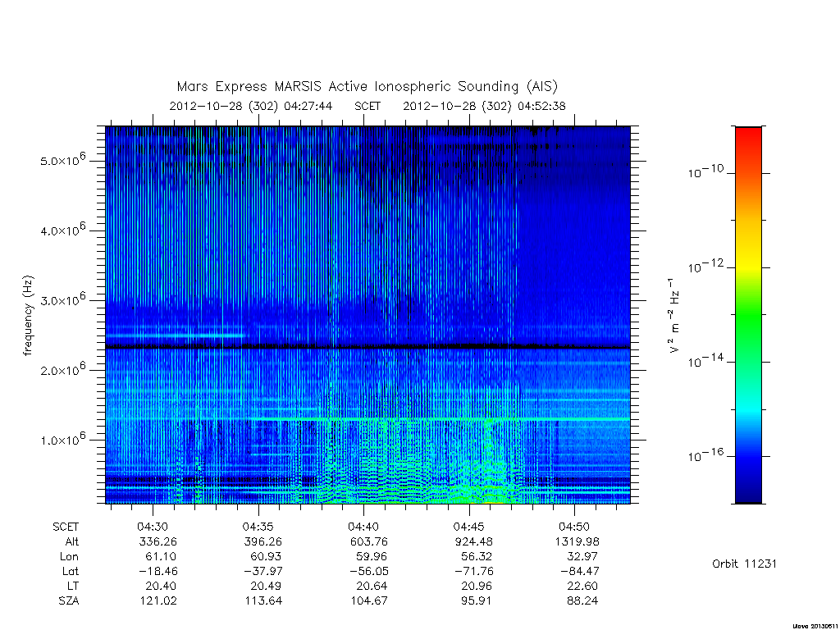Click local time value '20.40'
The width and height of the screenshot is (840, 630).
click(161, 586)
